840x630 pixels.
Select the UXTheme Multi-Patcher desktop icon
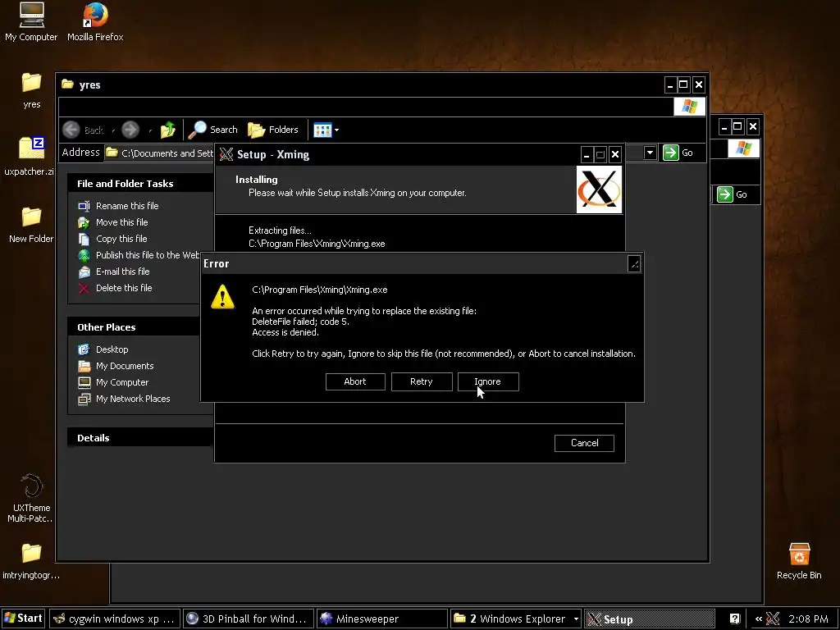32,499
